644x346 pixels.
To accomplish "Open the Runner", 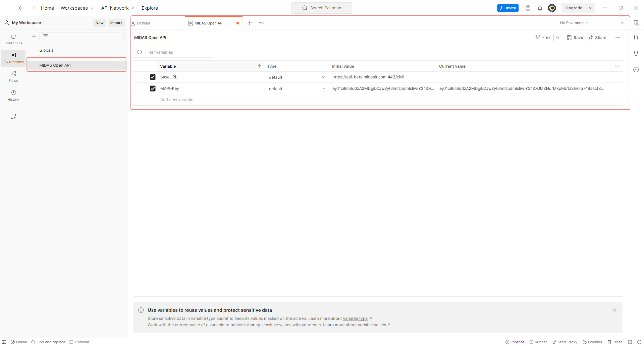I will coord(538,342).
